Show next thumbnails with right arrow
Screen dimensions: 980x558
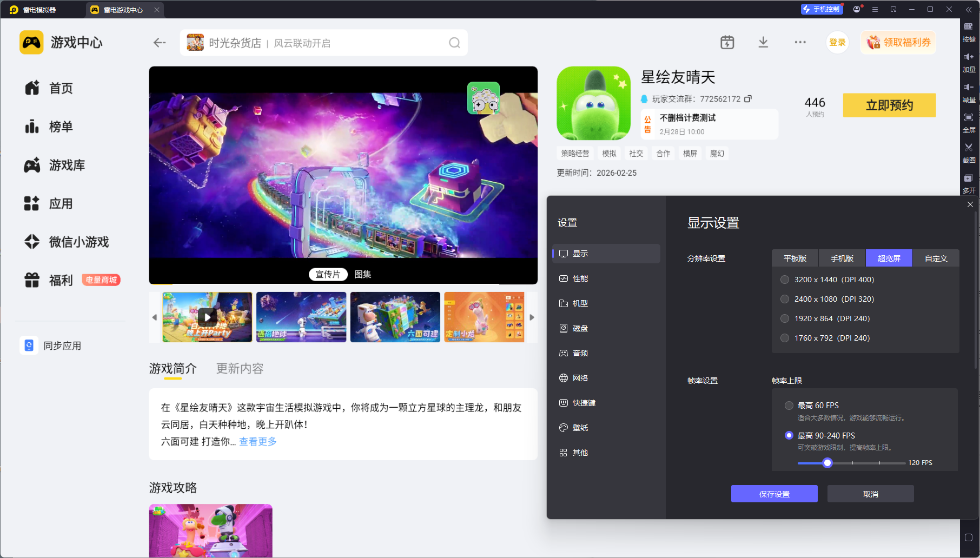[x=532, y=317]
